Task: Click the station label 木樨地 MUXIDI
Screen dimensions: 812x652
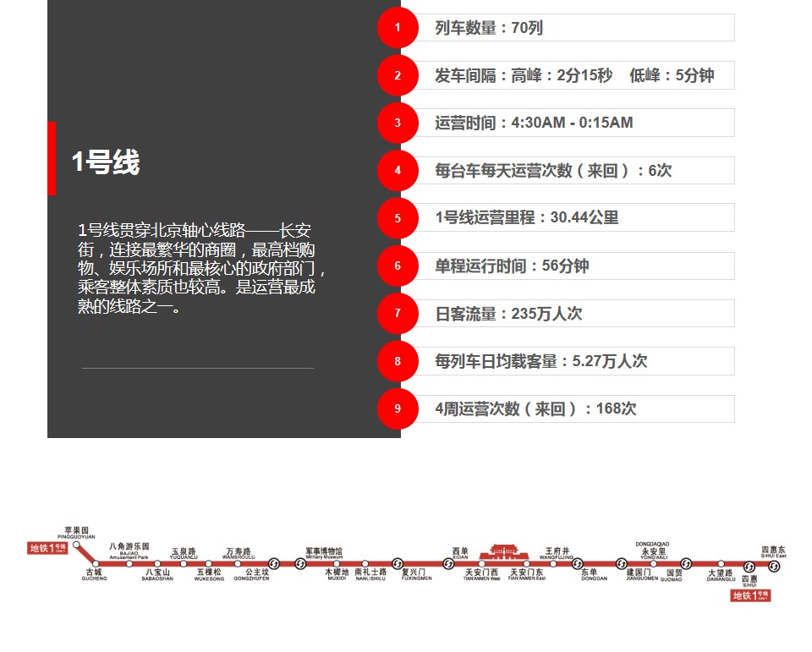Action: coord(337,574)
